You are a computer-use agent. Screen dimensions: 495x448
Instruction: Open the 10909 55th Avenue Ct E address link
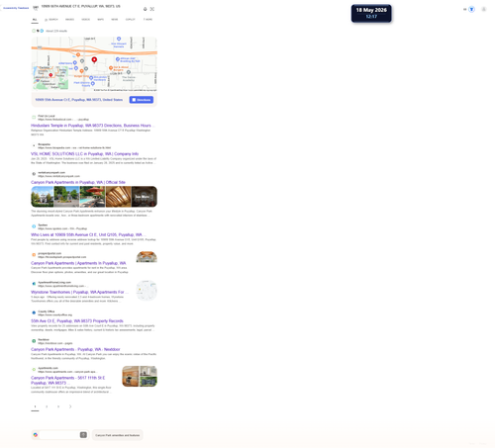click(x=79, y=100)
